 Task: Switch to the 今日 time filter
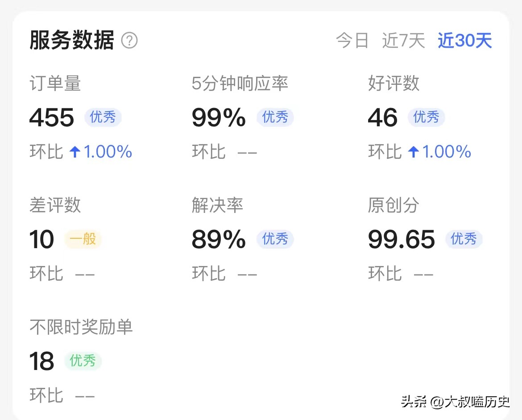(x=352, y=41)
